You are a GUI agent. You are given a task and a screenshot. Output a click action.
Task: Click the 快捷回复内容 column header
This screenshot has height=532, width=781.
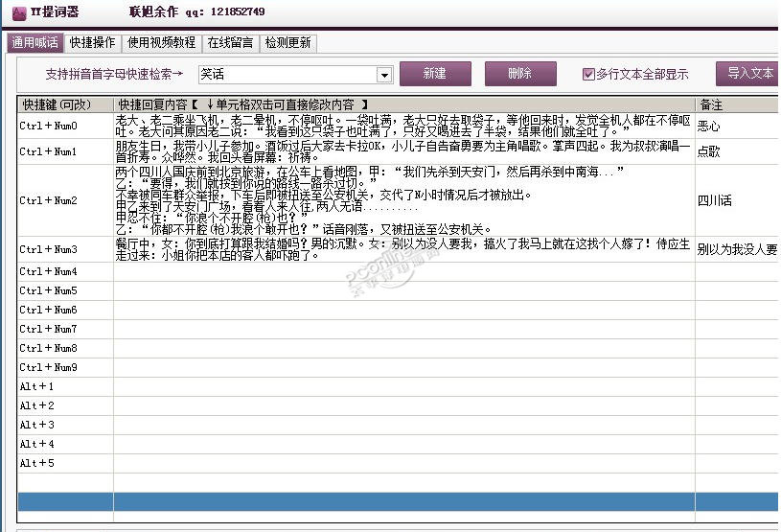pyautogui.click(x=404, y=104)
